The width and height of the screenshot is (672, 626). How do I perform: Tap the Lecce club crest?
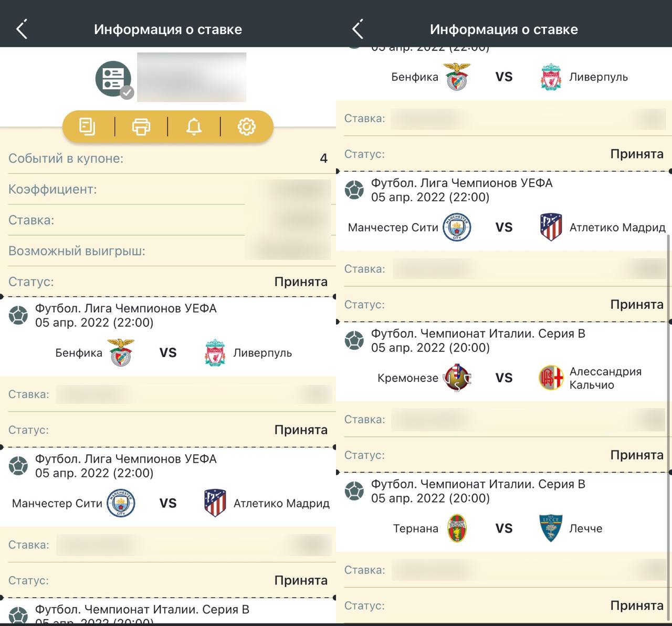pyautogui.click(x=551, y=528)
